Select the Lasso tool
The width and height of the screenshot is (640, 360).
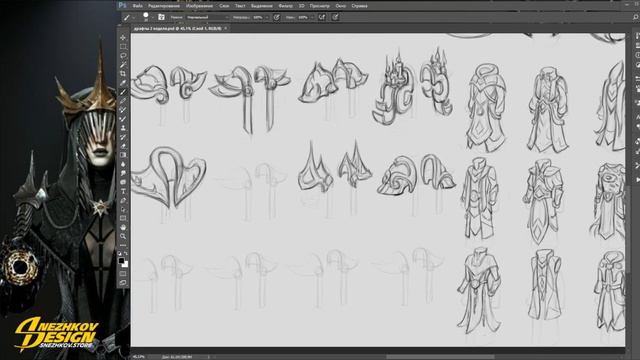point(123,56)
